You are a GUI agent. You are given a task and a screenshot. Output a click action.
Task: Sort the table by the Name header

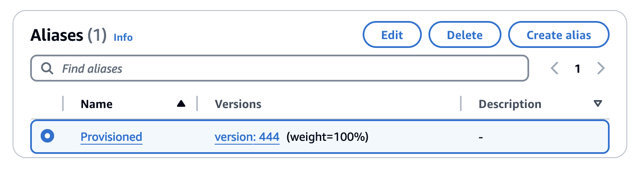pyautogui.click(x=96, y=104)
